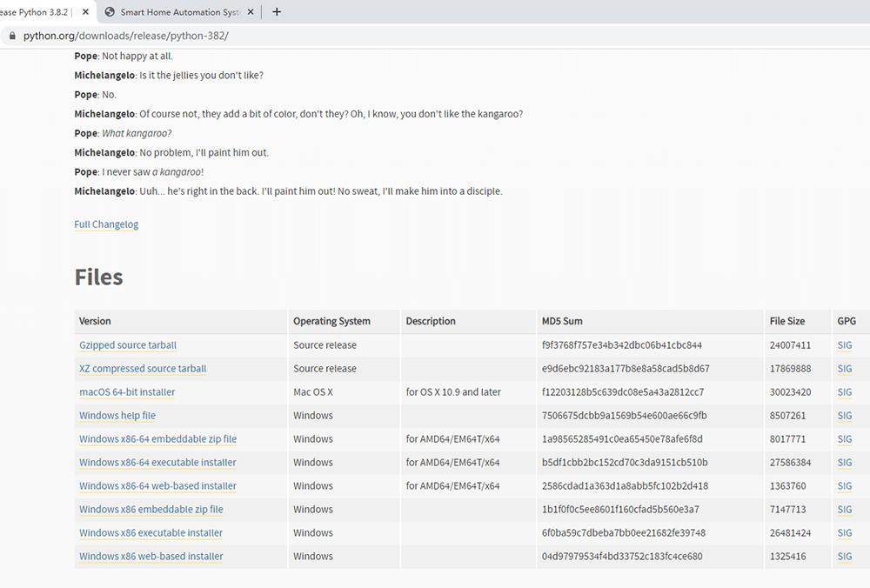
Task: Open a new browser tab
Action: 277,12
